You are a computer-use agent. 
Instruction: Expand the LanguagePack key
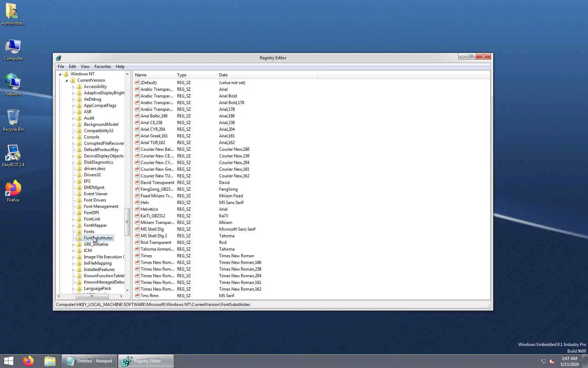click(73, 288)
